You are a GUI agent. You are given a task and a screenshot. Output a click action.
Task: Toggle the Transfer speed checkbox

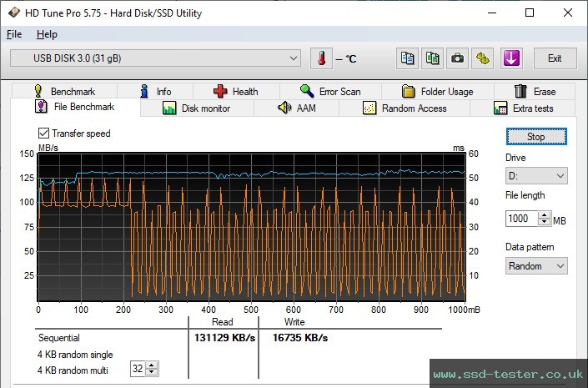(x=43, y=134)
